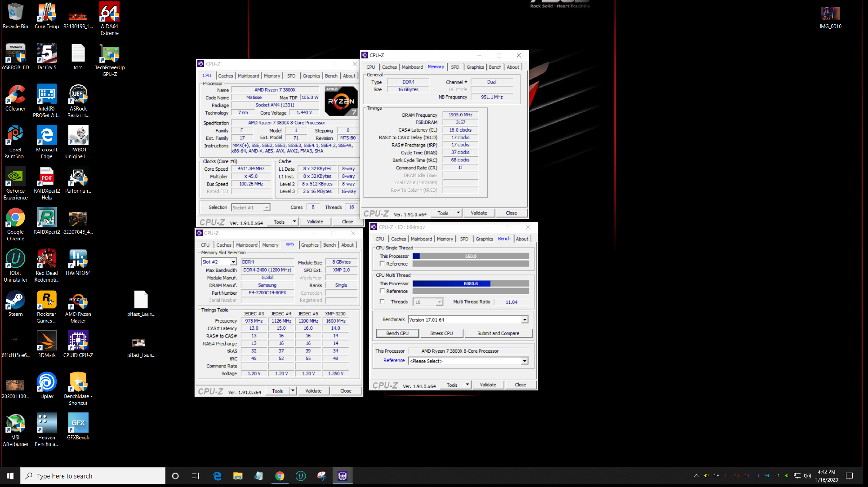This screenshot has height=487, width=868.
Task: Click the single thread score bar 550.8
Action: (x=471, y=256)
